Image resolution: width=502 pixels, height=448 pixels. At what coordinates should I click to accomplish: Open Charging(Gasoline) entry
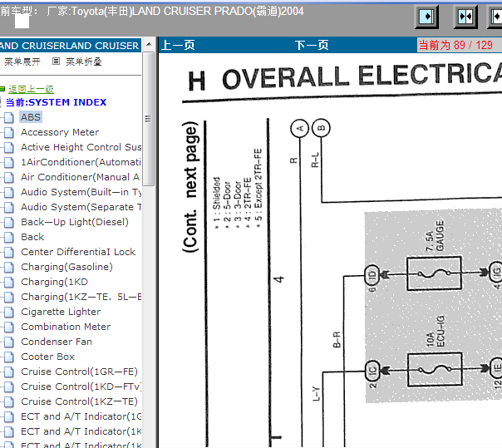click(66, 267)
